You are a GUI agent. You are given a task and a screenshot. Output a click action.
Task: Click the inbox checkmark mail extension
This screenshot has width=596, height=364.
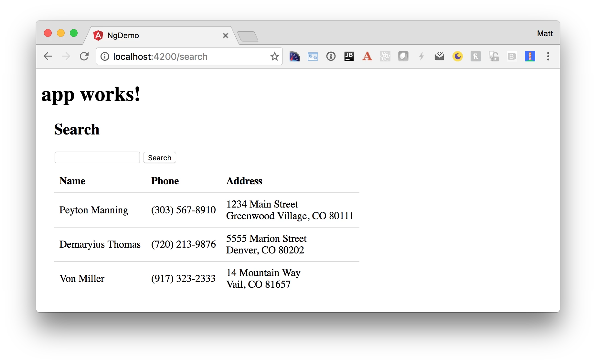[x=439, y=57]
